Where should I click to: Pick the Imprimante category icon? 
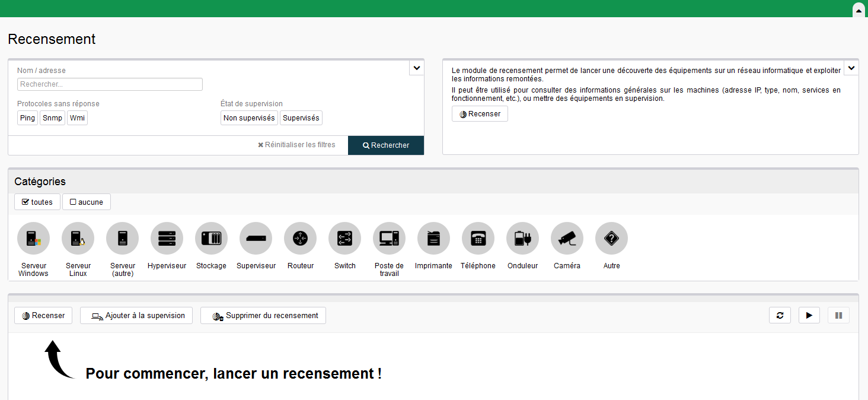click(433, 239)
